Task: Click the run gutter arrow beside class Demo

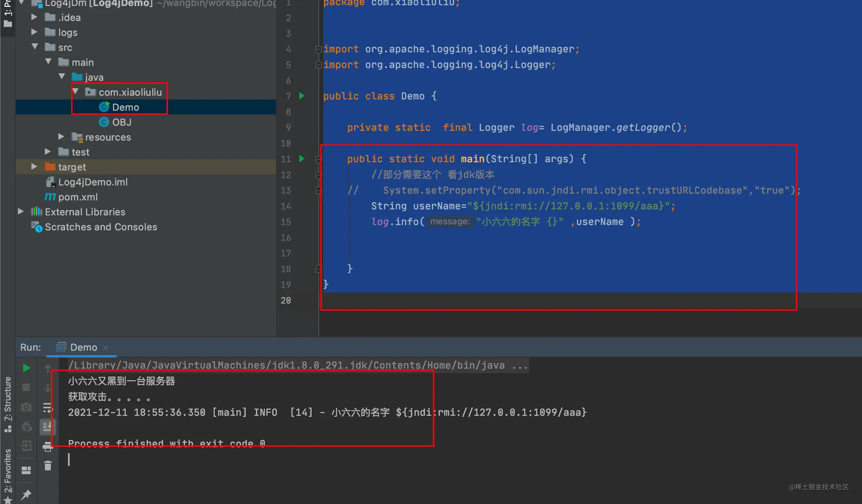Action: click(302, 96)
